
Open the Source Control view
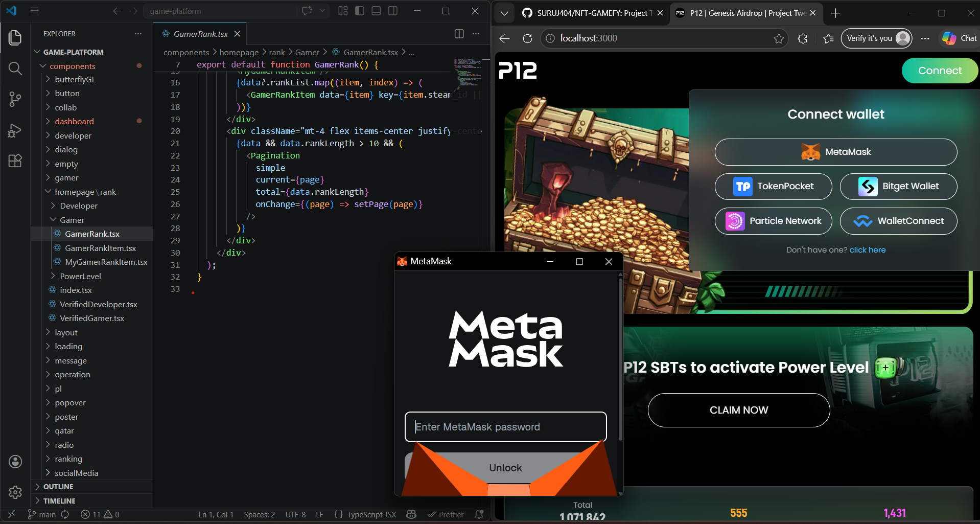coord(15,99)
